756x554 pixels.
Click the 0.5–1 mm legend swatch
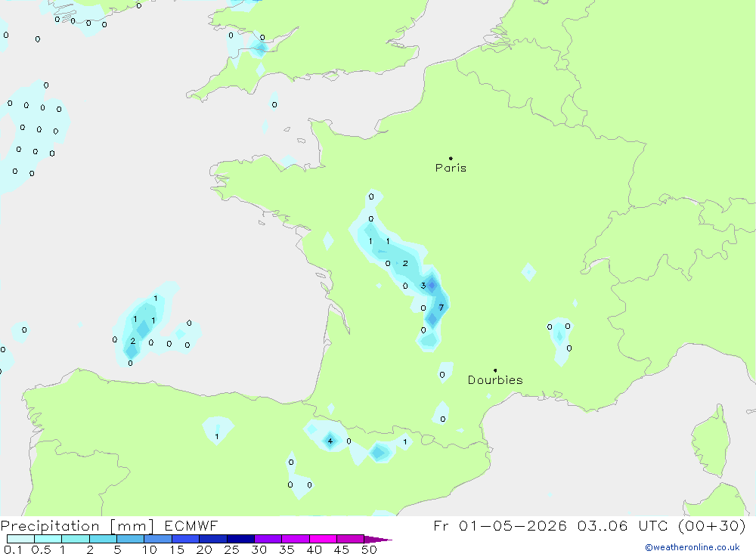tap(48, 539)
